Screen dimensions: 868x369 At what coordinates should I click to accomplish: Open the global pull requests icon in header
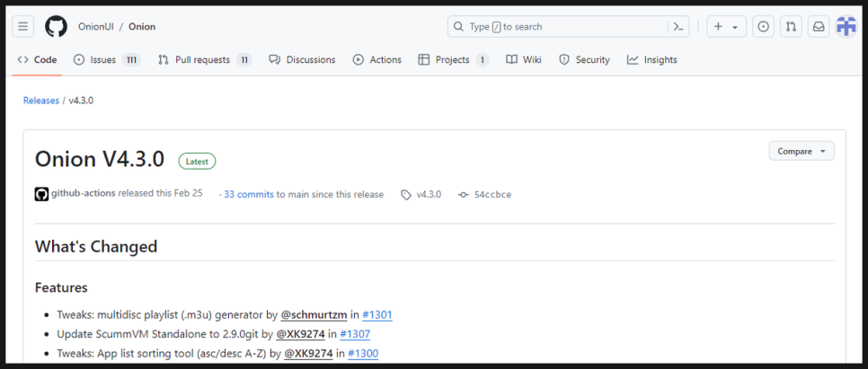pos(791,27)
